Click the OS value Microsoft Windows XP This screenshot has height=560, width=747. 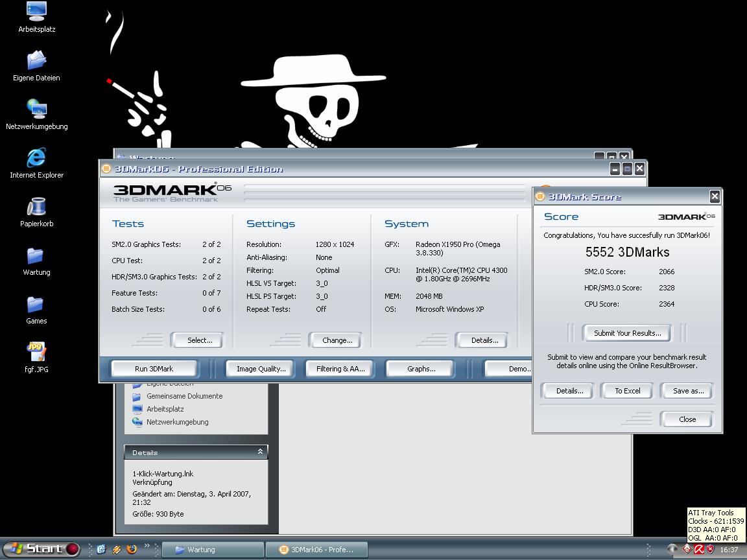(x=450, y=309)
